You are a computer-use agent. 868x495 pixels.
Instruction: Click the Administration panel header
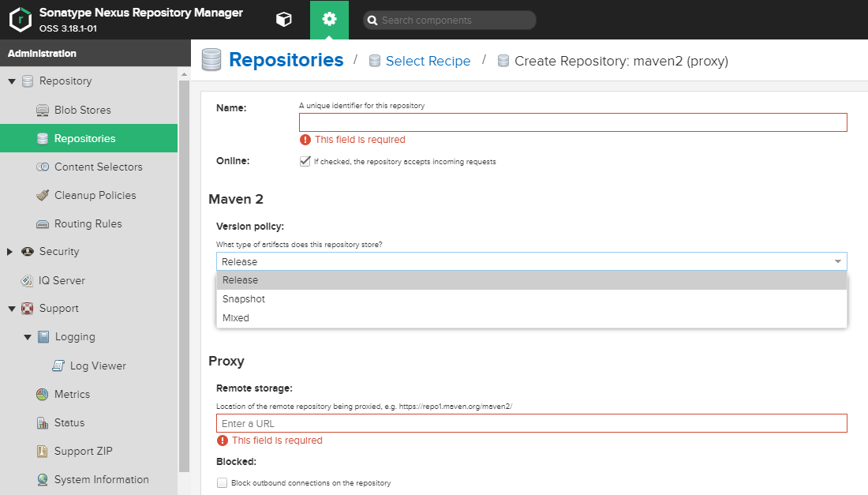click(95, 53)
